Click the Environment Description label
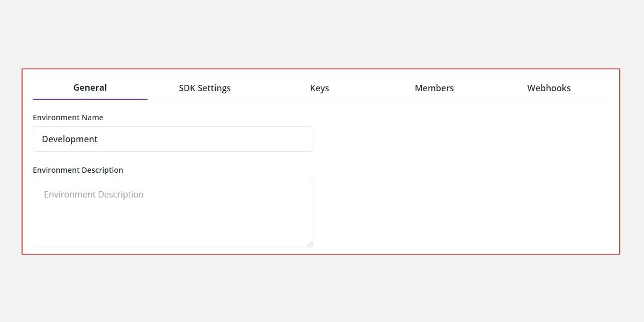Image resolution: width=644 pixels, height=322 pixels. pyautogui.click(x=78, y=170)
